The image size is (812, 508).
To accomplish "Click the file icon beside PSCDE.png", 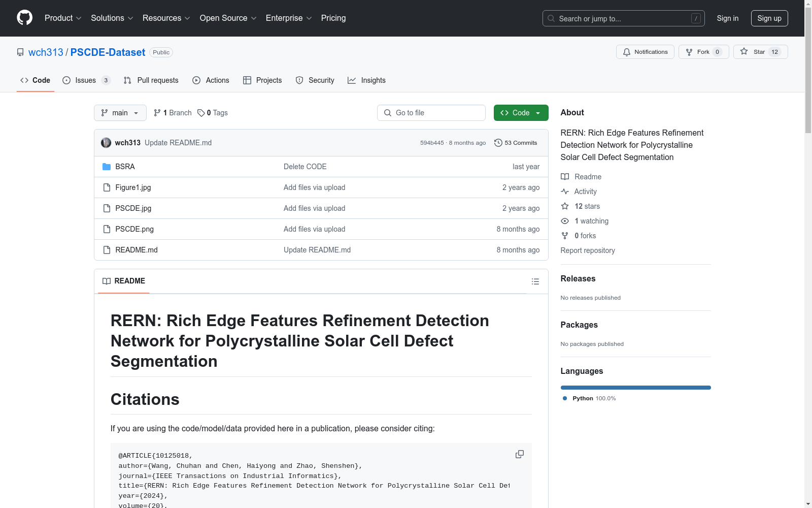I will [x=107, y=229].
